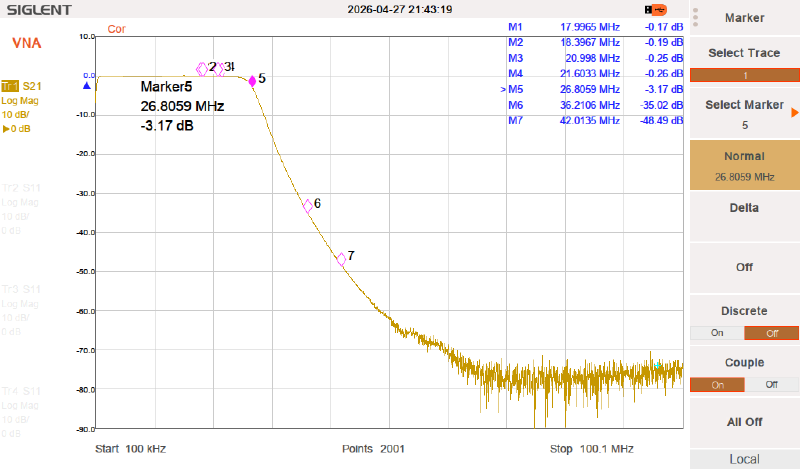Image resolution: width=800 pixels, height=469 pixels.
Task: Click the USB storage status icon
Action: click(x=656, y=10)
